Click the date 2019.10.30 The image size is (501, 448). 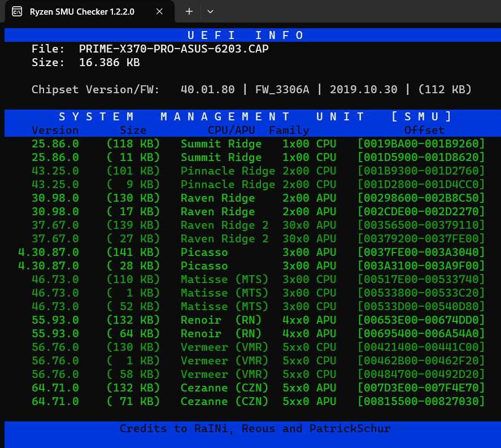coord(363,89)
